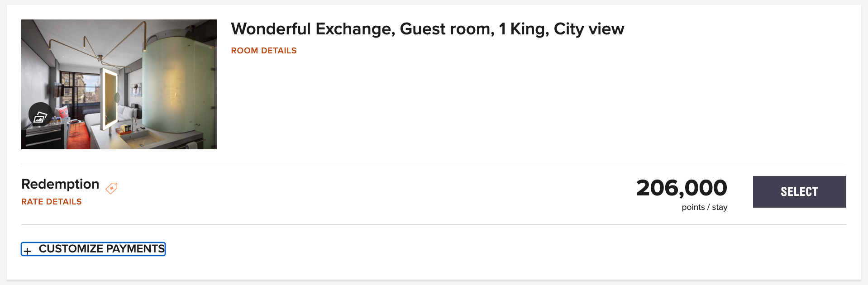
Task: Click the 206,000 points amount
Action: click(682, 188)
